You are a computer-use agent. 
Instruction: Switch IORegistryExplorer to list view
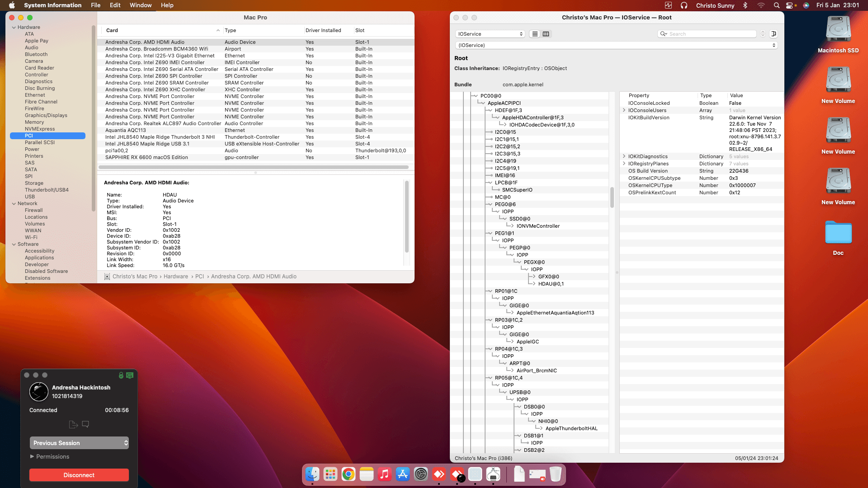[535, 34]
